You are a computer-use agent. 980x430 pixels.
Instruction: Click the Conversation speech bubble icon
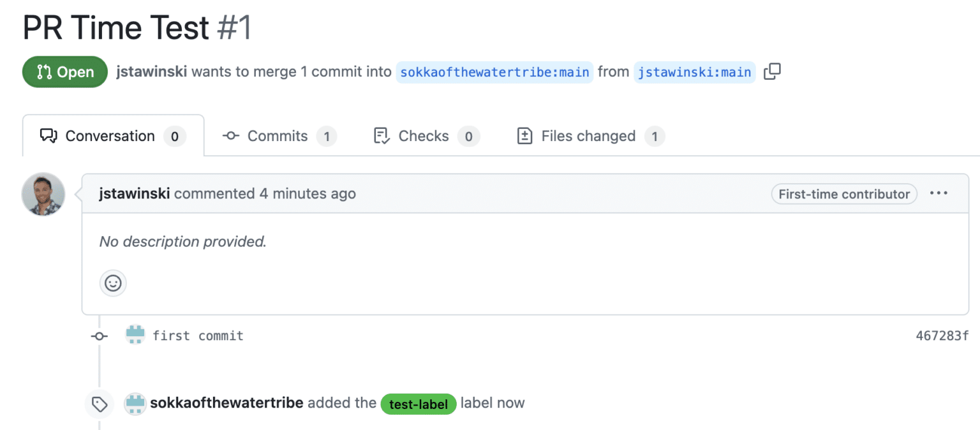click(48, 135)
